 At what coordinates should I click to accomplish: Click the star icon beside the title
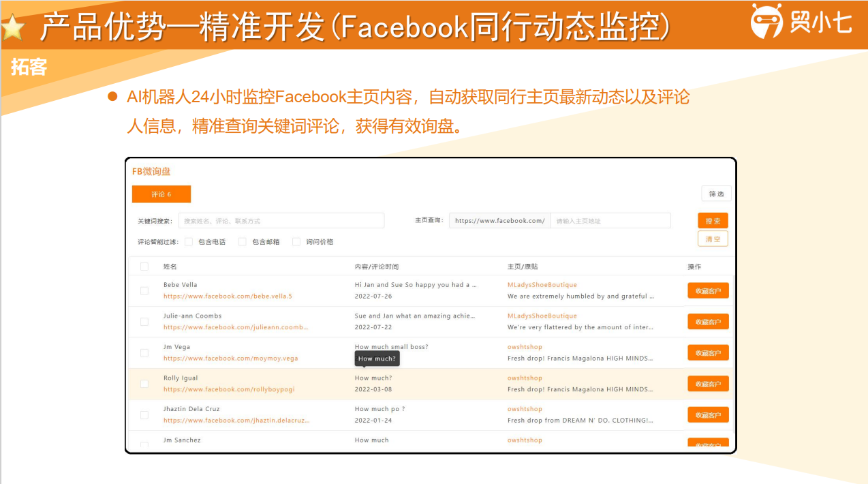(x=12, y=29)
